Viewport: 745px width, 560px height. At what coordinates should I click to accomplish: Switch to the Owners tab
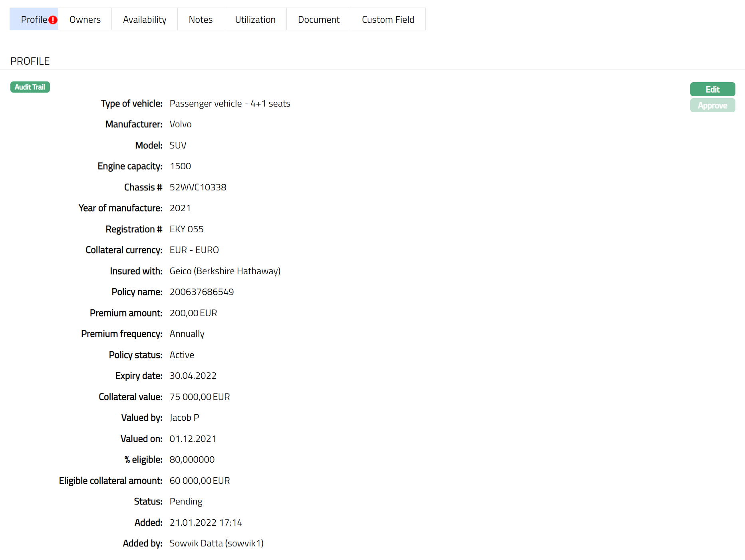[85, 20]
